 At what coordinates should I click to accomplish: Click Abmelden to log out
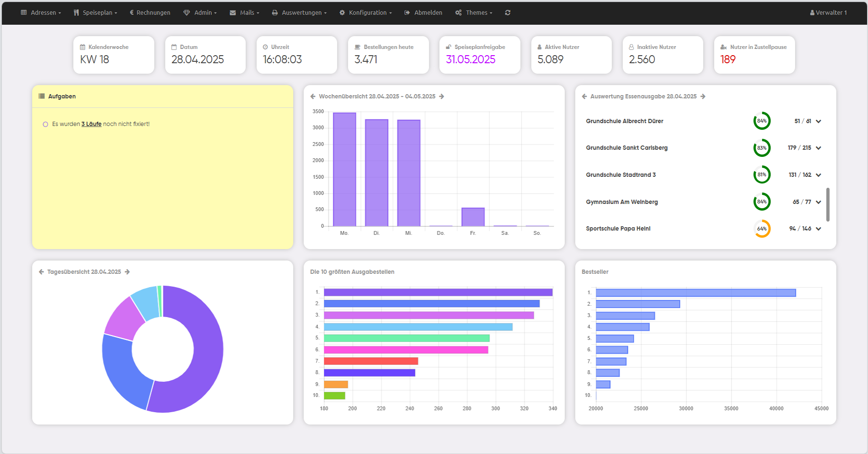pos(423,13)
